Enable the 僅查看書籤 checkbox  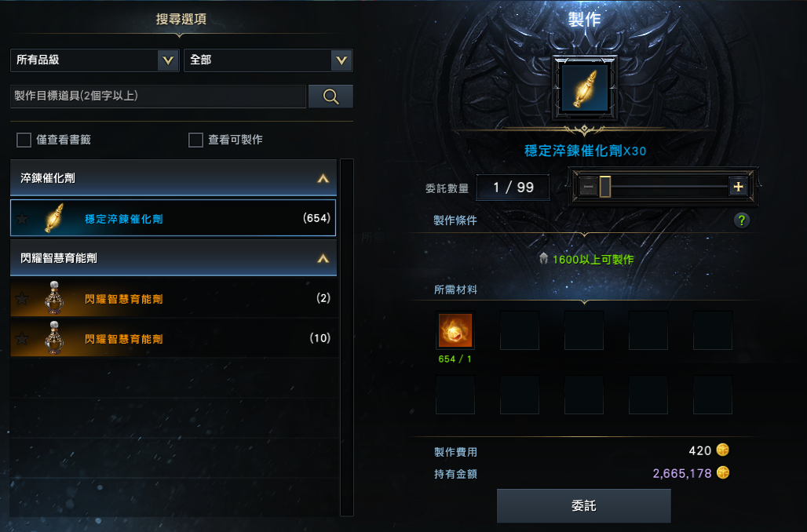coord(24,140)
